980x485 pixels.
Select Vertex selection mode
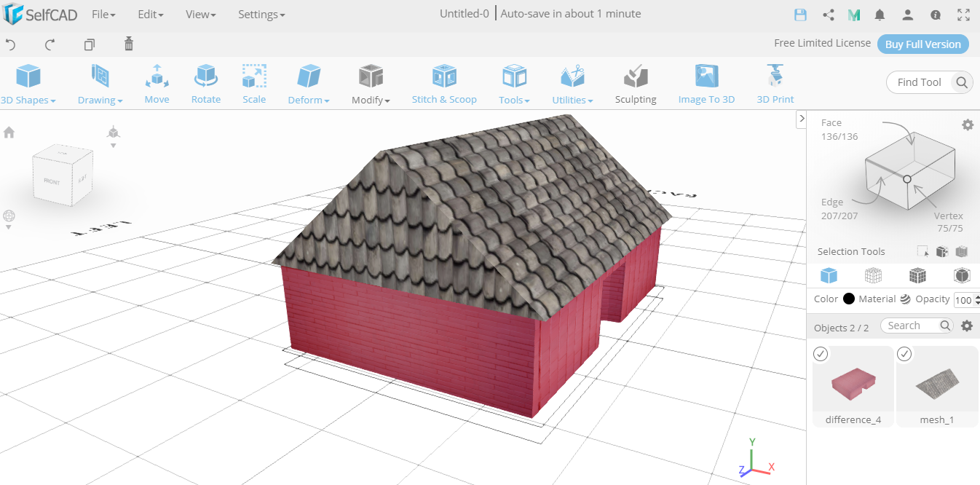(949, 222)
